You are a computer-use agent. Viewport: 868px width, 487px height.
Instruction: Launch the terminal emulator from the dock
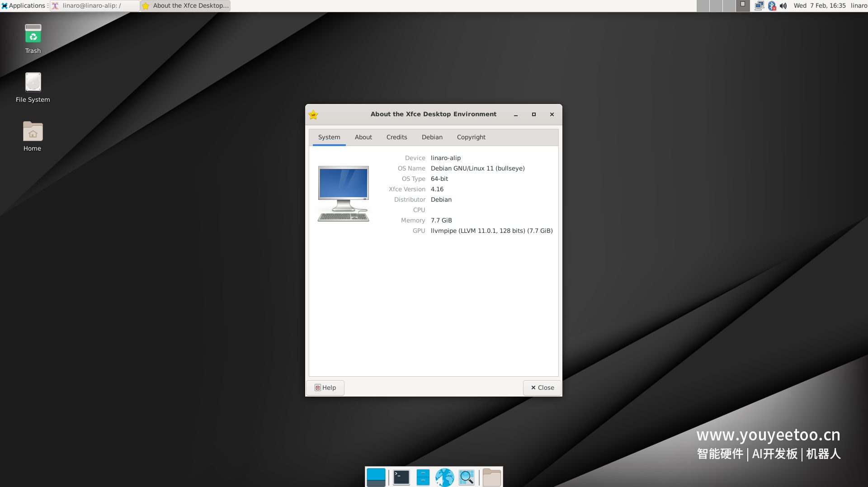(x=401, y=477)
